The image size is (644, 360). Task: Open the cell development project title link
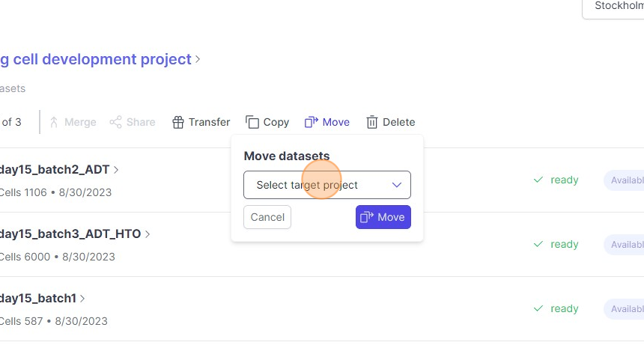[x=96, y=59]
